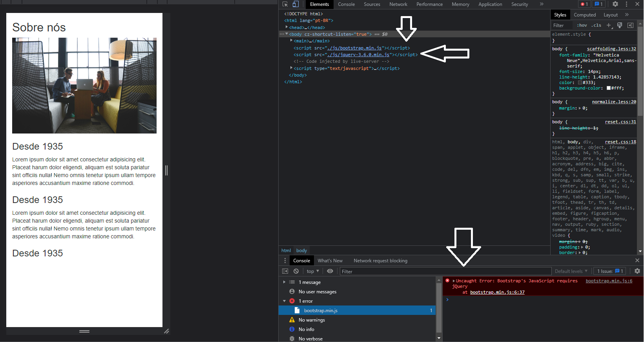Show more Styles sidebar tabs
This screenshot has width=644, height=342.
(x=627, y=15)
